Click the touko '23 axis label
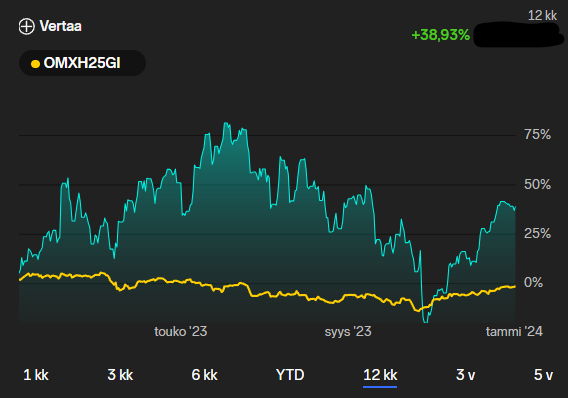 coord(181,331)
